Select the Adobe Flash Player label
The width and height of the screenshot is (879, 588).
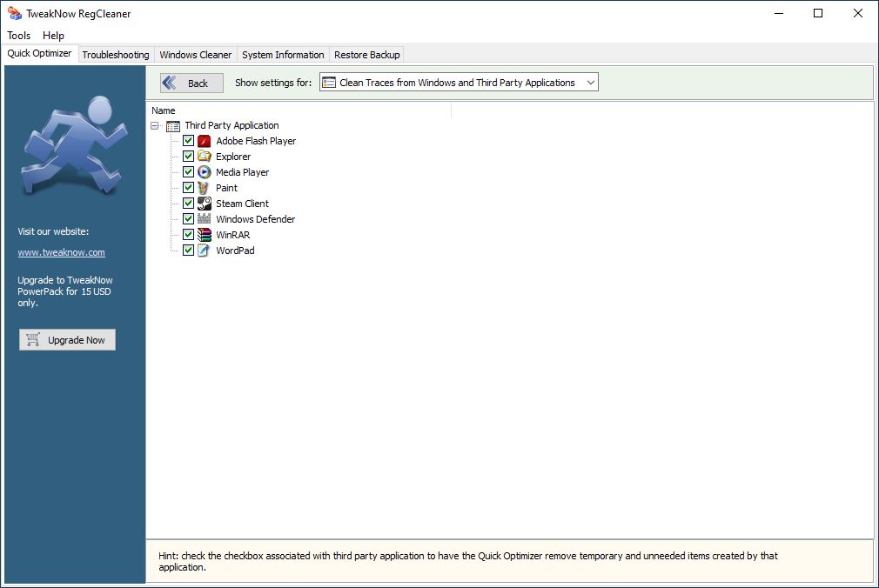tap(256, 141)
